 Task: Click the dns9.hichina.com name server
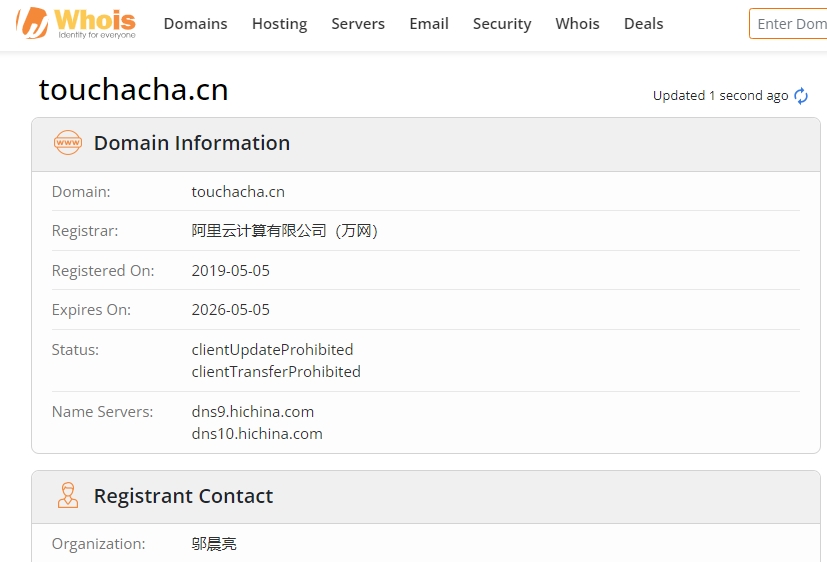tap(253, 411)
